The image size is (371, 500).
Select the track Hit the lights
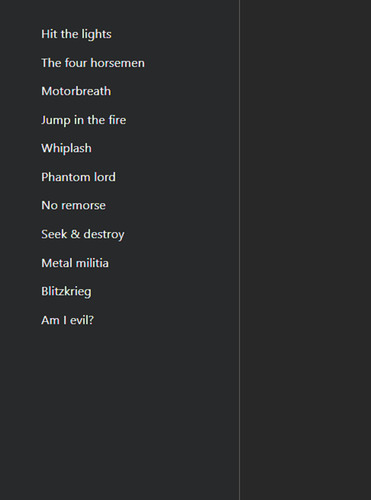pyautogui.click(x=76, y=34)
